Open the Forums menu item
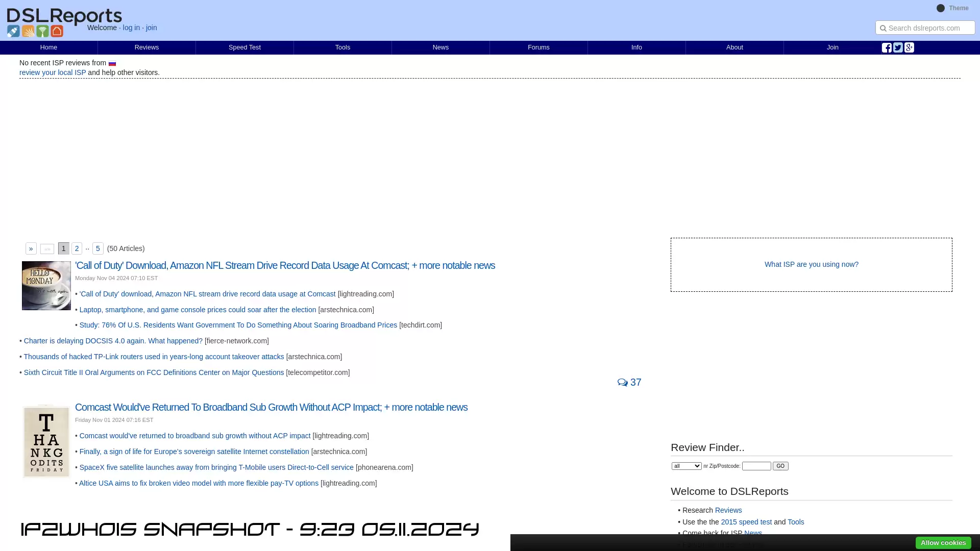This screenshot has height=551, width=980. tap(538, 47)
